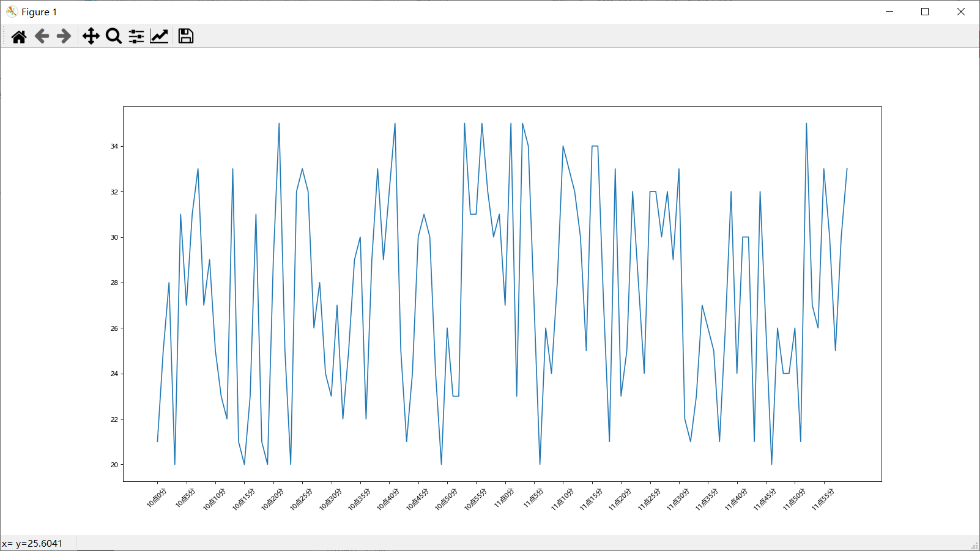
Task: Click the x-axis label 10点5分
Action: coord(185,498)
